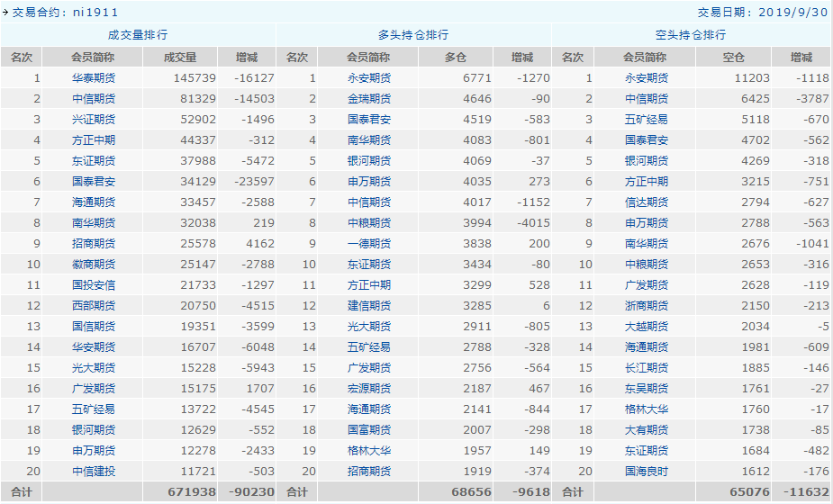Screen dimensions: 833x504
Task: Open 中信建投 link in volume ranking
Action: (x=94, y=472)
